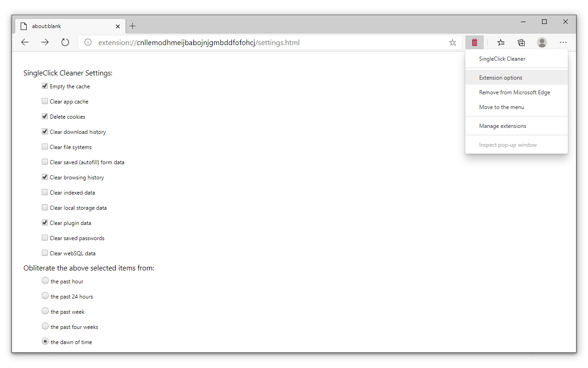Close the about:blank tab
588x368 pixels.
[x=118, y=26]
